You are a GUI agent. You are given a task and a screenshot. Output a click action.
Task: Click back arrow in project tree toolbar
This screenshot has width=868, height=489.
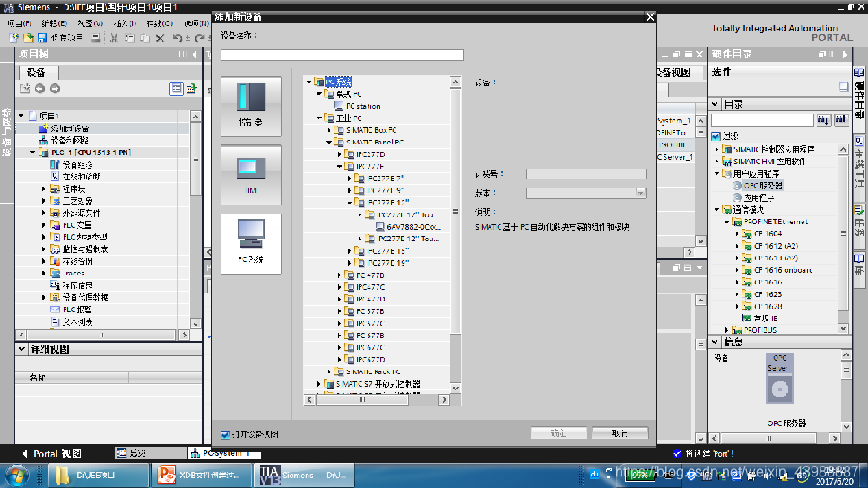tap(39, 89)
